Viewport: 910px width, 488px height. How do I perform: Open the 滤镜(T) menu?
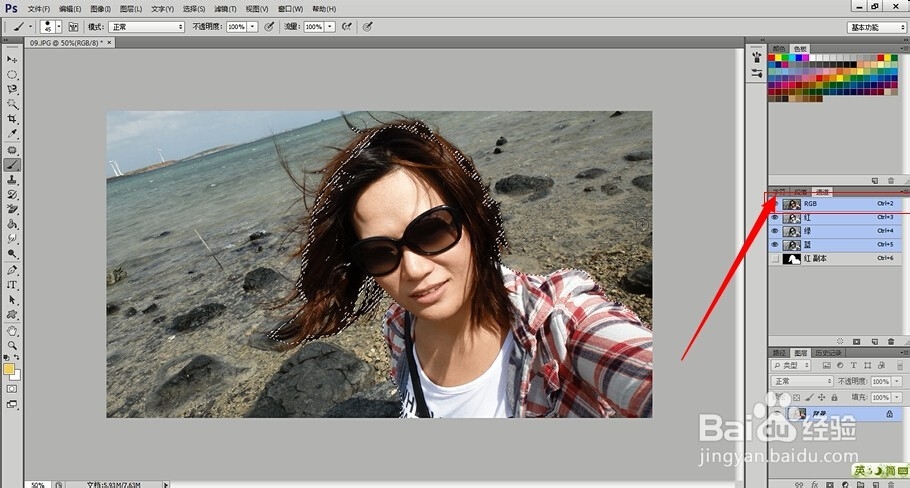pyautogui.click(x=225, y=9)
